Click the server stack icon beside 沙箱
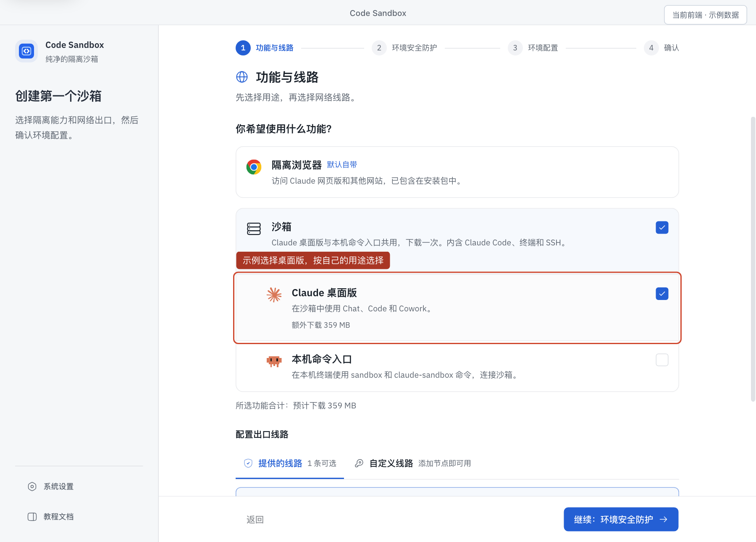Screen dimensions: 756x542 pyautogui.click(x=254, y=229)
